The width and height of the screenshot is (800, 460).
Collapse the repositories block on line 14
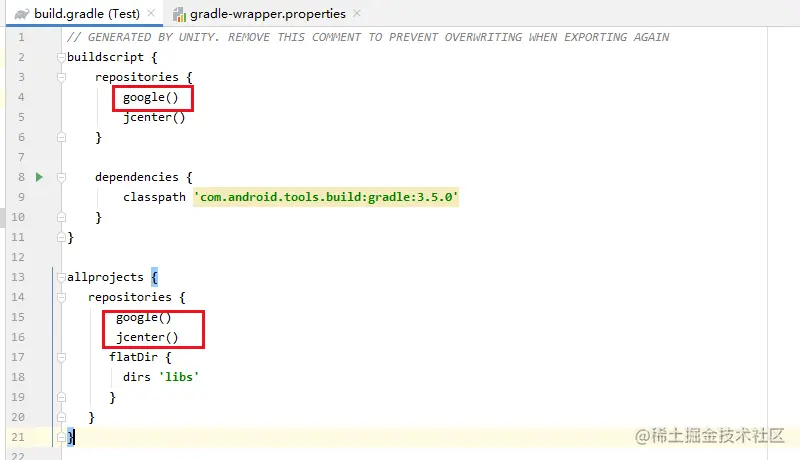(61, 297)
